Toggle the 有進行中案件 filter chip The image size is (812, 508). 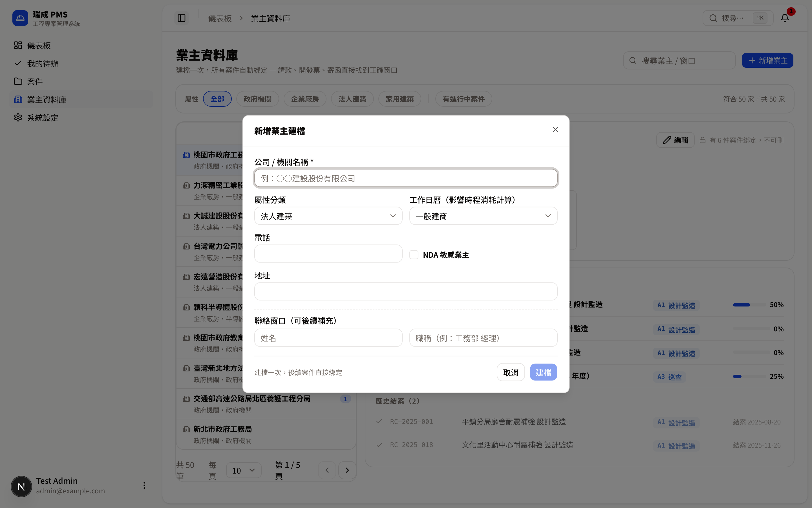click(464, 99)
